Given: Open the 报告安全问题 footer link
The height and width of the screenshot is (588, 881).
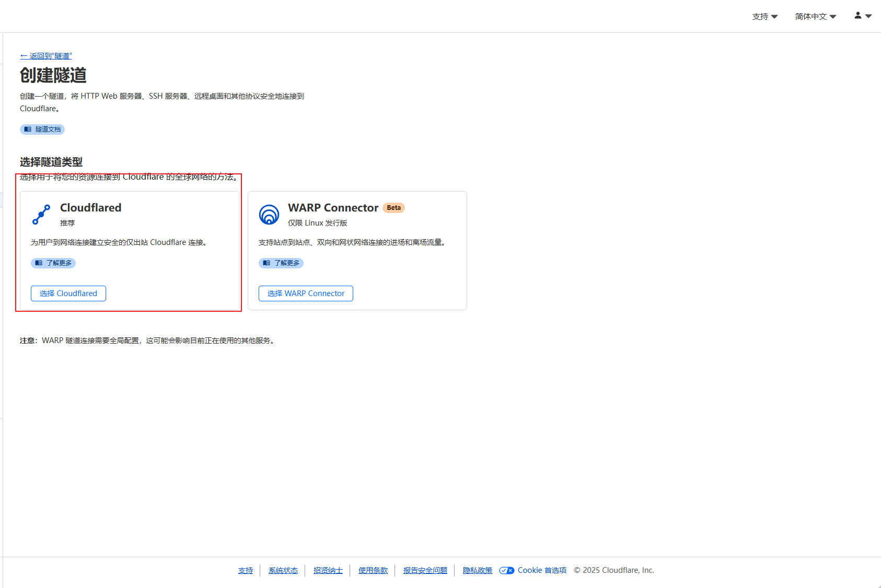Looking at the screenshot, I should (425, 570).
